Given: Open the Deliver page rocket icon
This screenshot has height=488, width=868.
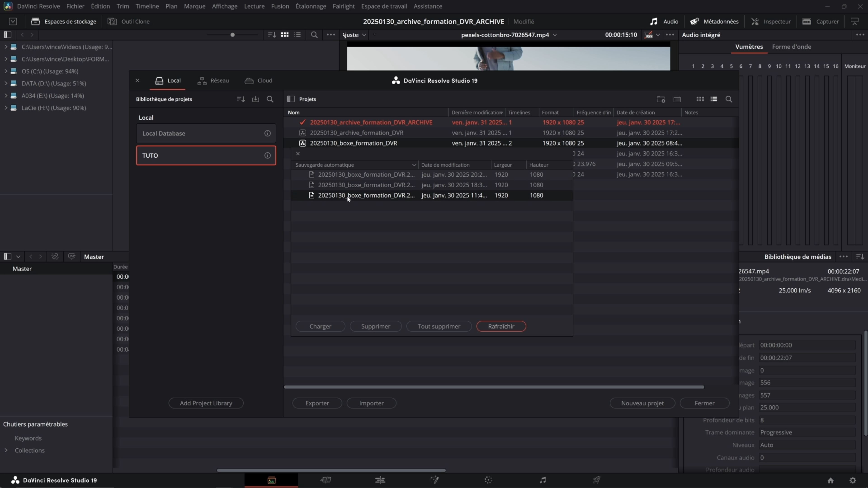Looking at the screenshot, I should pos(597,480).
